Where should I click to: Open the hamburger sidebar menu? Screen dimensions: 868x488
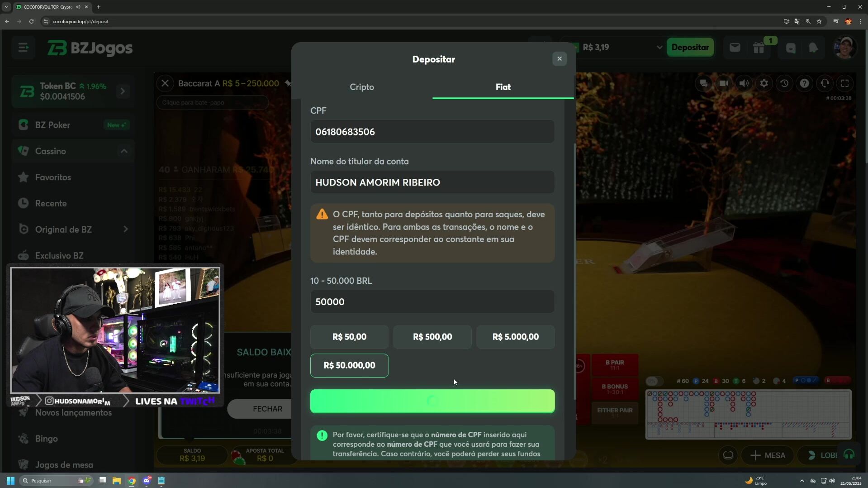pos(23,48)
